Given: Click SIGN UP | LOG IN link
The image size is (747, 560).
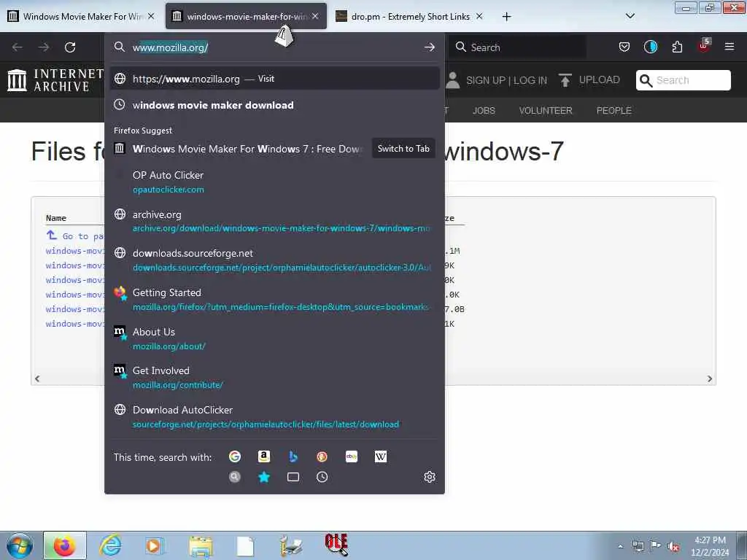Looking at the screenshot, I should (506, 80).
